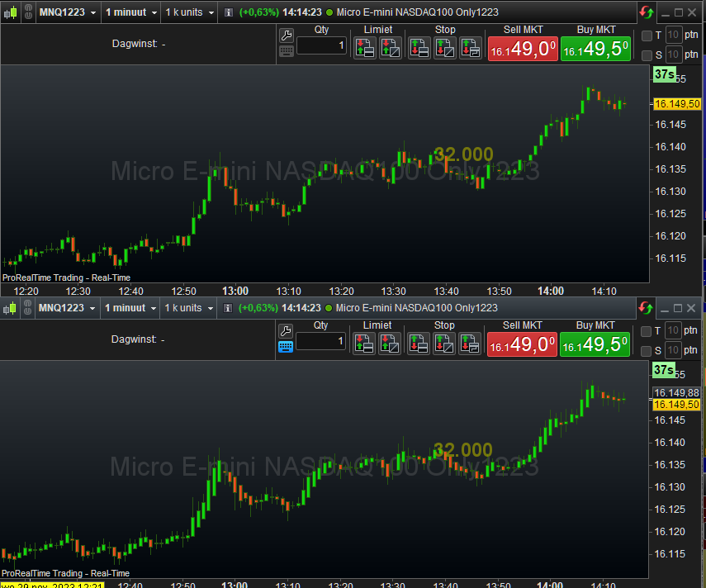Click chain link icon in bottom window
Screen dimensions: 706x588
(27, 308)
